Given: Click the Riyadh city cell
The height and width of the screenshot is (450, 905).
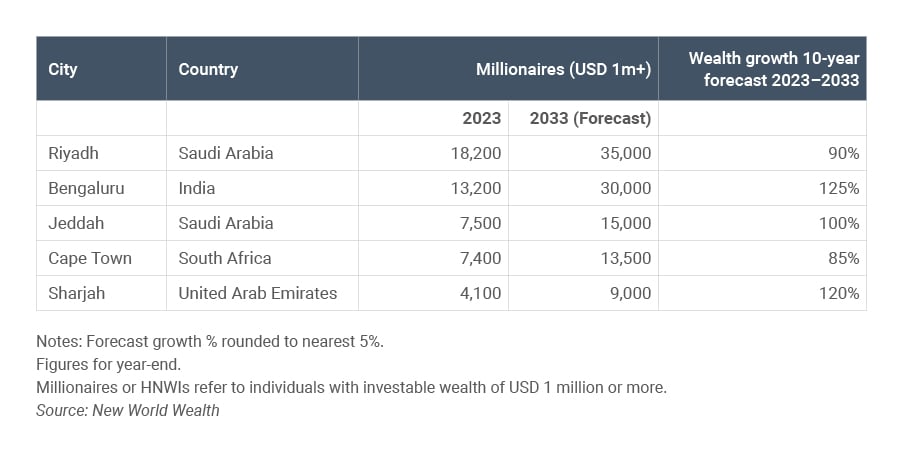Looking at the screenshot, I should click(x=74, y=153).
